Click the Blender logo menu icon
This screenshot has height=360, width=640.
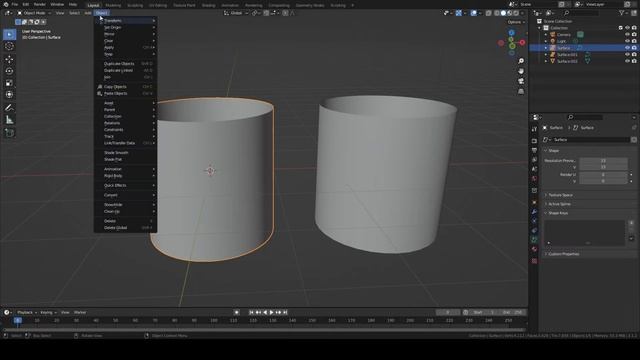point(6,4)
